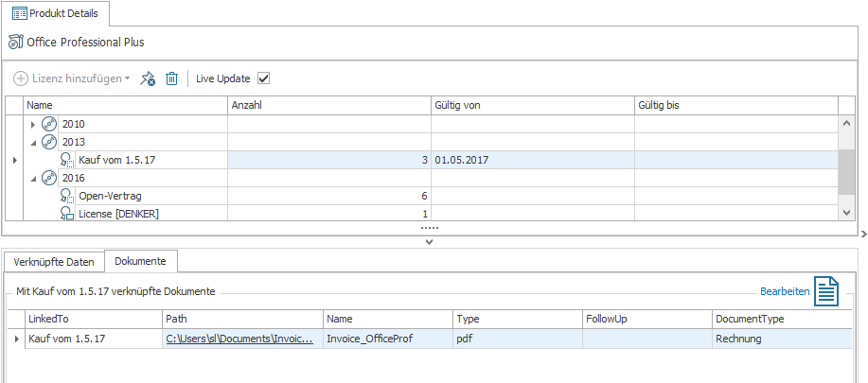Open the C:\Users\sl\Documents\Invoic... path link

coord(239,339)
